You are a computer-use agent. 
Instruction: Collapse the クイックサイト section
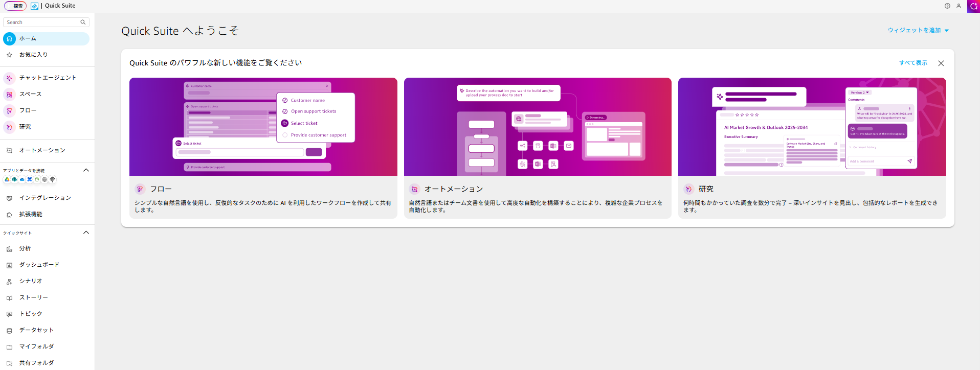86,233
